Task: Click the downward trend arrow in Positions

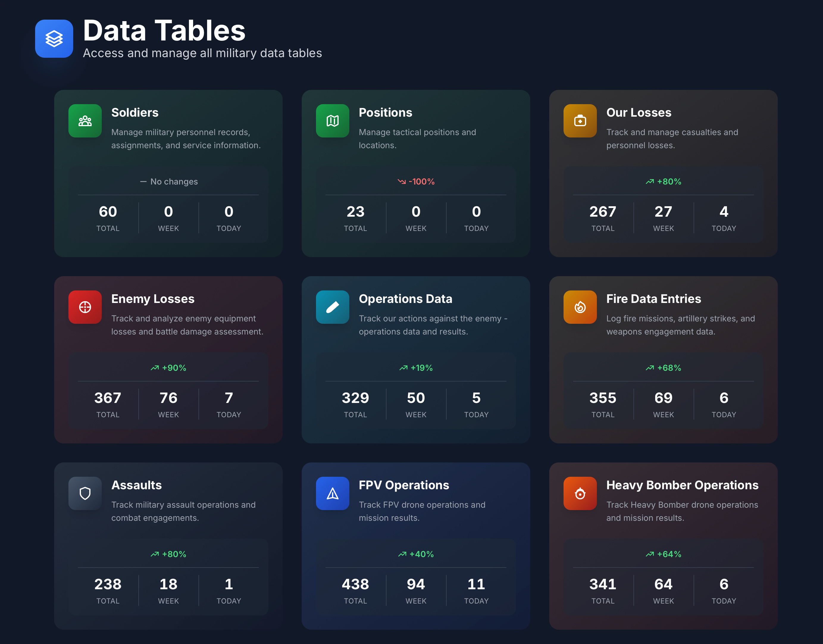Action: click(x=401, y=181)
